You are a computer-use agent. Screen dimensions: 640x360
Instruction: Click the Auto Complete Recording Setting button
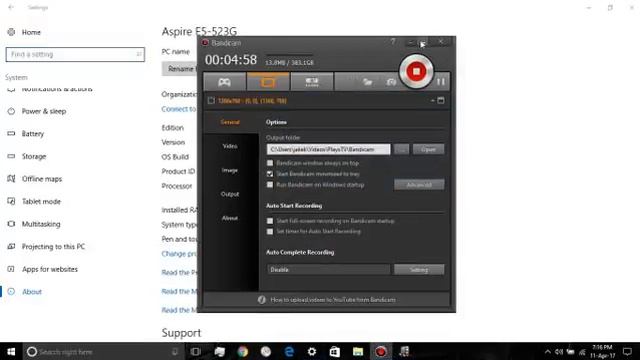[x=419, y=269]
